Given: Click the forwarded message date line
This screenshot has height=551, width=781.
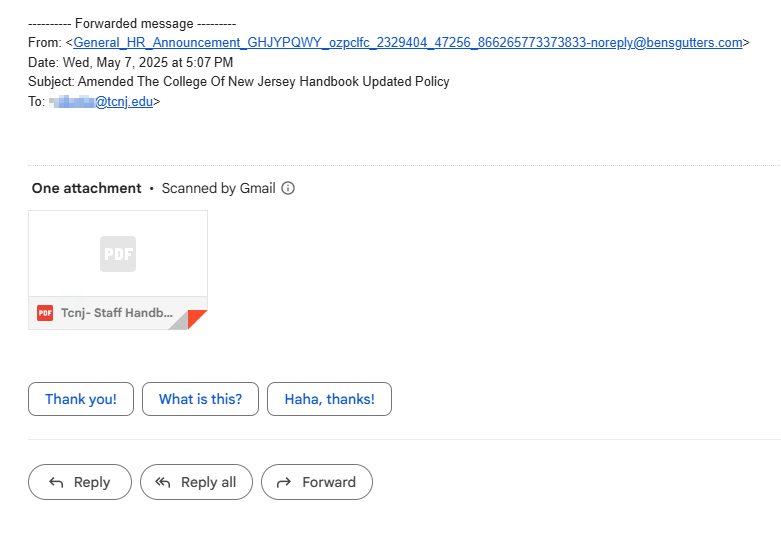Looking at the screenshot, I should point(130,62).
